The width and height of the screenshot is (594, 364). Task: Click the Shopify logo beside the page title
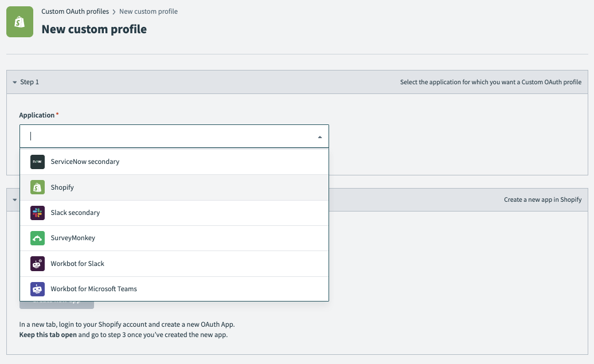click(x=20, y=22)
